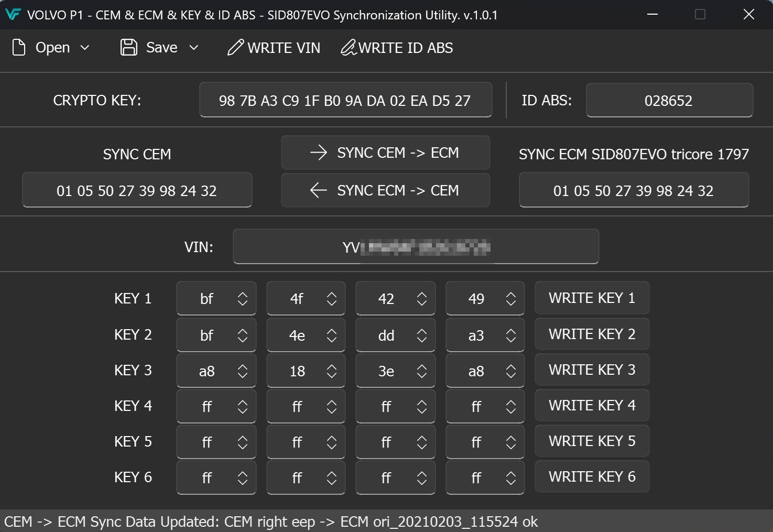Click the VF app logo in the title bar
The width and height of the screenshot is (773, 532).
pos(14,14)
